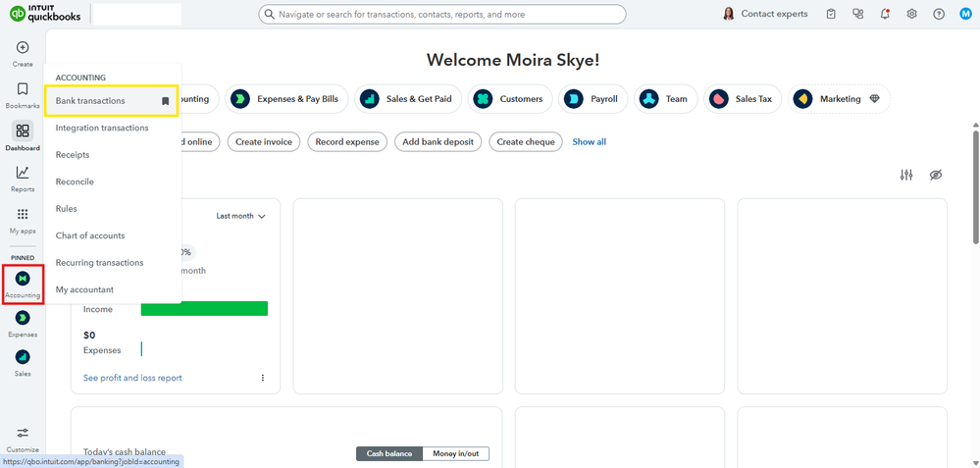The height and width of the screenshot is (468, 980).
Task: Open Expenses & Pay Bills shortcut
Action: [286, 99]
